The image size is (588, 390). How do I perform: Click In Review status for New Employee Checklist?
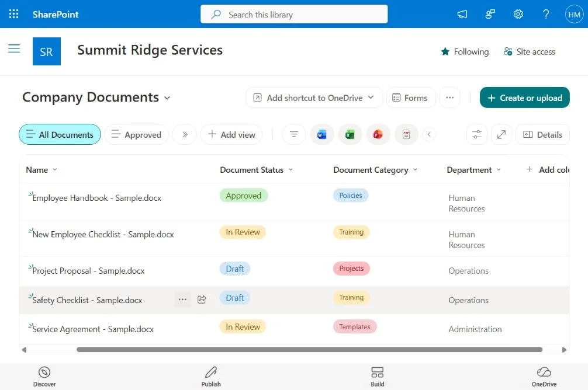click(243, 232)
